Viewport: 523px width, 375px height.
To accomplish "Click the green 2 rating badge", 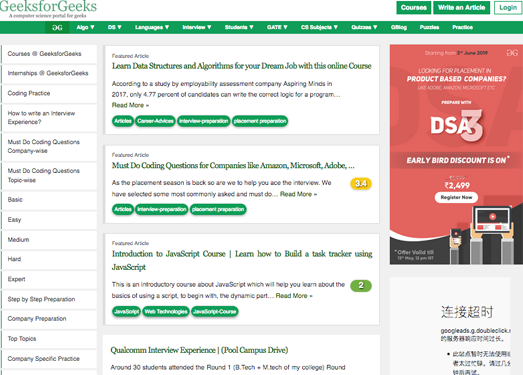I will (361, 286).
